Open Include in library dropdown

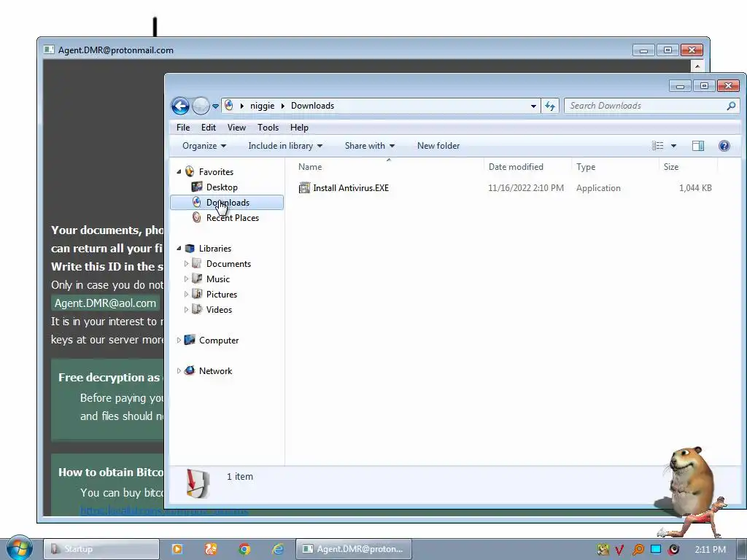click(285, 146)
